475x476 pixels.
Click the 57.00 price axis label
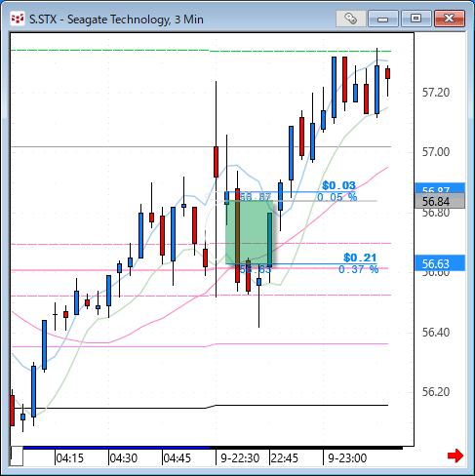coord(436,152)
